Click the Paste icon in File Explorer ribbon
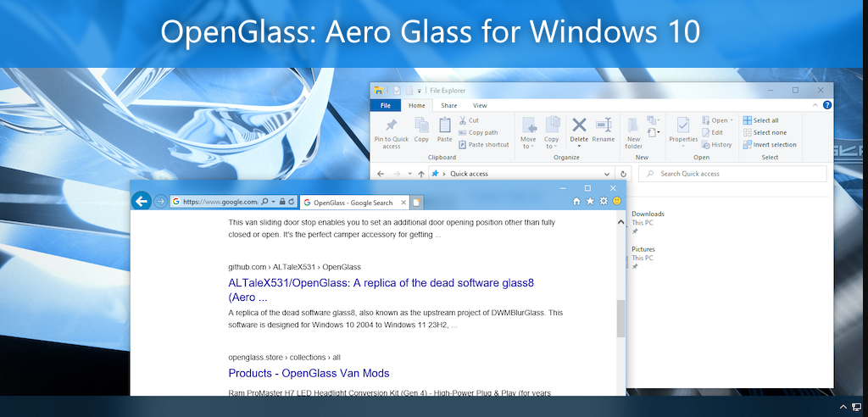Viewport: 868px width, 417px height. [444, 125]
